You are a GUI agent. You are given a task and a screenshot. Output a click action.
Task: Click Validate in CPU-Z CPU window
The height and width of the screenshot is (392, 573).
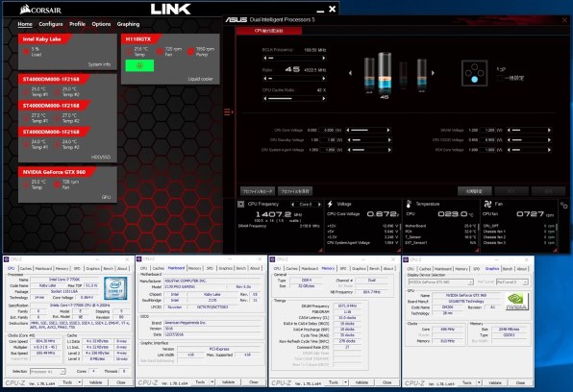96,382
